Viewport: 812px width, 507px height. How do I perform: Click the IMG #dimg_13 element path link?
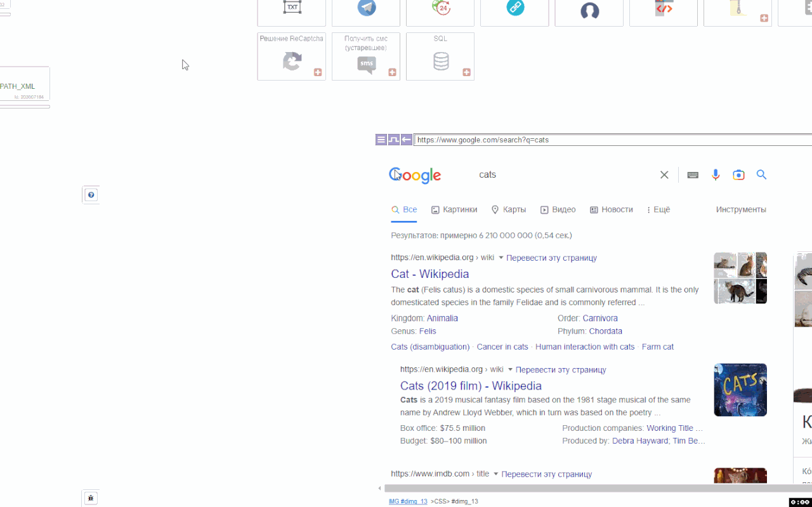(x=408, y=501)
